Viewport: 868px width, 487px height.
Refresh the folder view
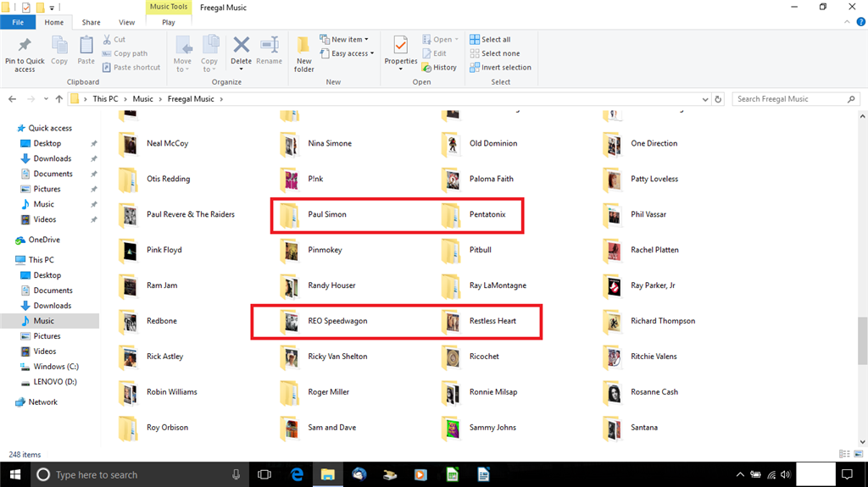coord(718,99)
